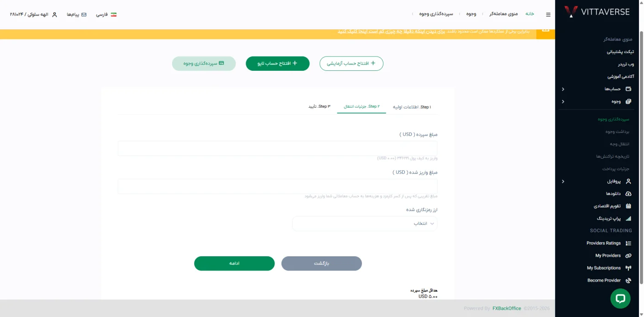Open آکادمی آموزشی in sidebar
The image size is (644, 317).
(621, 76)
